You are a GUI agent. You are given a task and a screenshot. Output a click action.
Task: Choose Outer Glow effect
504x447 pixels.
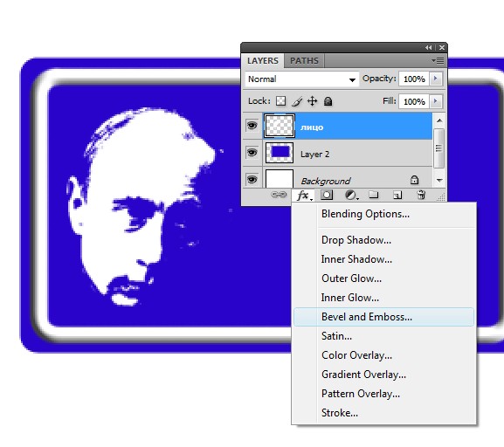tap(351, 279)
